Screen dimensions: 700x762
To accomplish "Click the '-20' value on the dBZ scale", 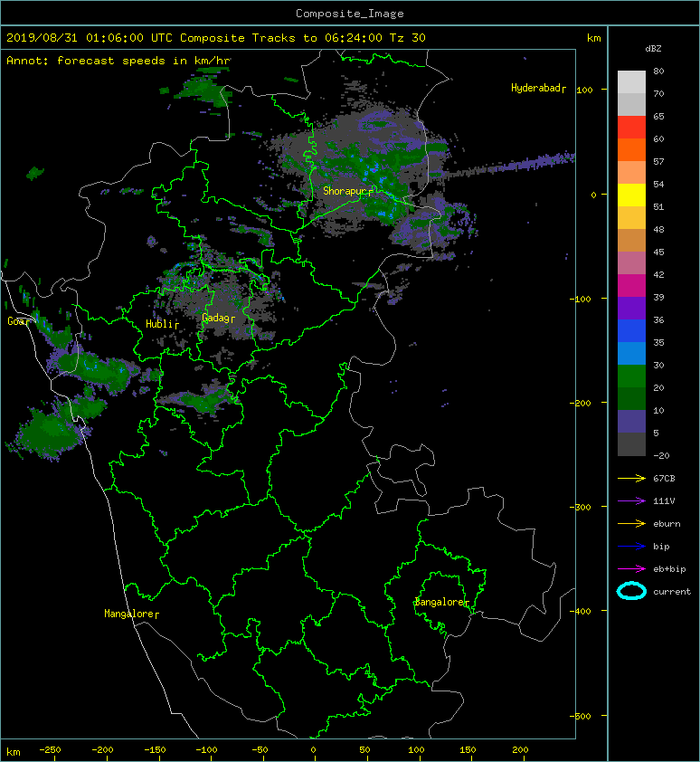I will (x=661, y=456).
